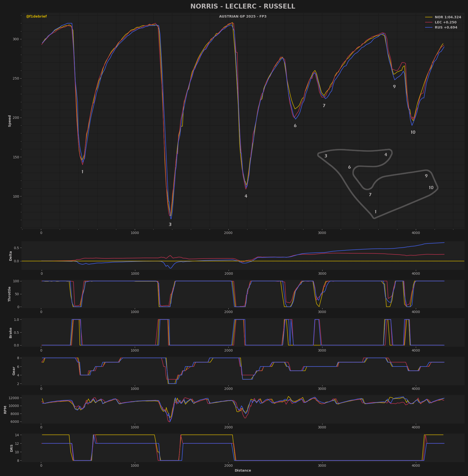Click turn 9 marker on track map

click(x=426, y=176)
